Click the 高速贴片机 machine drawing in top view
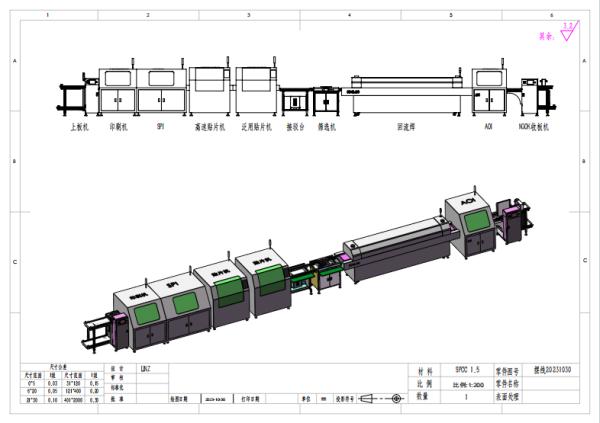Screen dimensions: 600x423 210,91
